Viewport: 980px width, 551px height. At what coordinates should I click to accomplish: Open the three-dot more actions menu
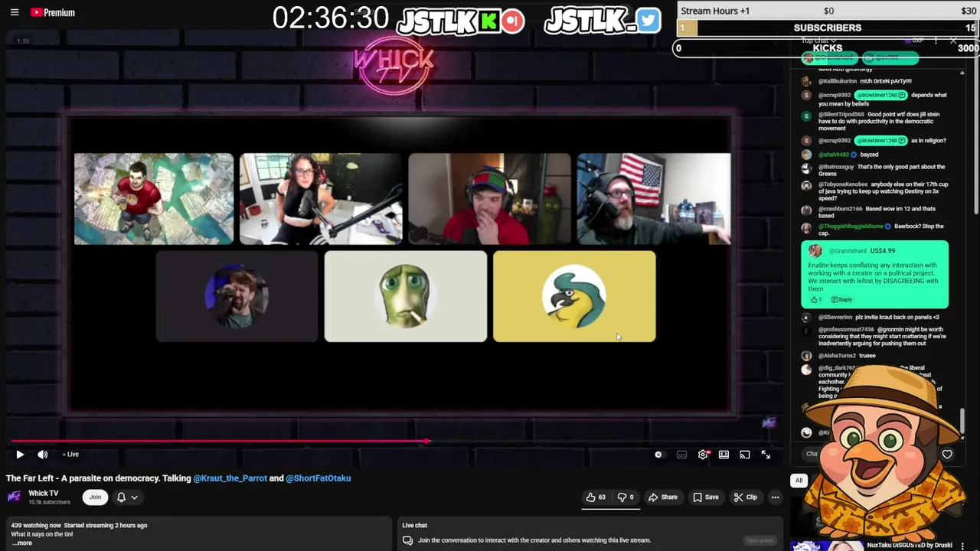pos(775,497)
